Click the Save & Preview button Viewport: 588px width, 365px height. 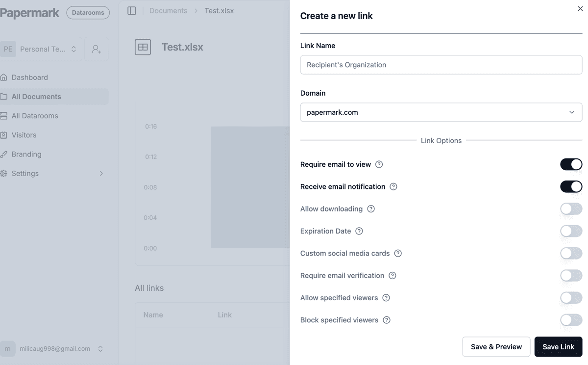coord(496,346)
